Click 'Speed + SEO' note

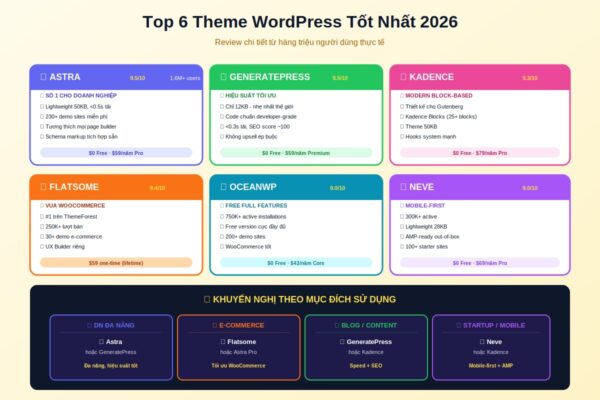[x=366, y=366]
